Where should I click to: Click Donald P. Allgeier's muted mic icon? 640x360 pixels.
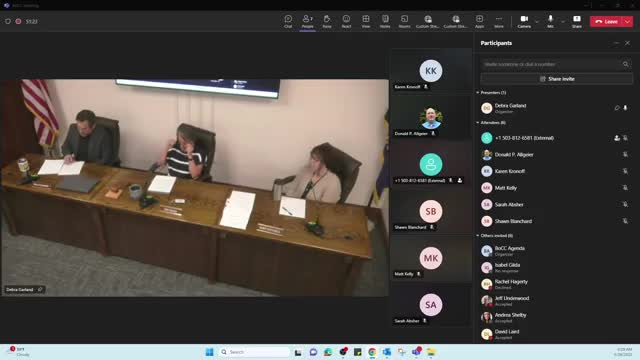625,155
